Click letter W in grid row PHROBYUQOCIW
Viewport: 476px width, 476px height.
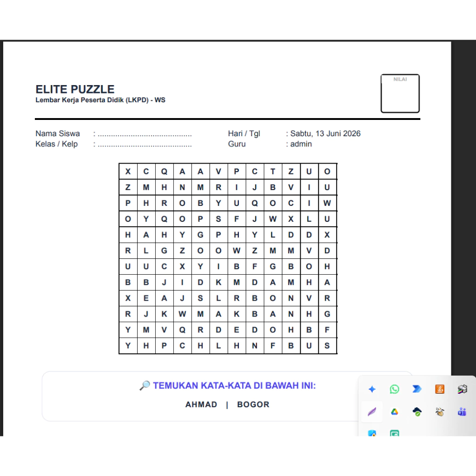327,203
